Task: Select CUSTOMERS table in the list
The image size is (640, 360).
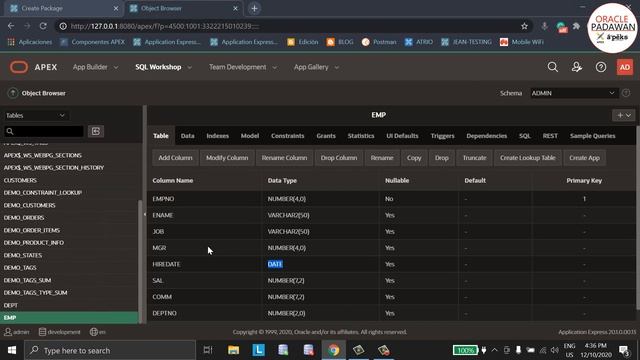Action: pyautogui.click(x=20, y=180)
